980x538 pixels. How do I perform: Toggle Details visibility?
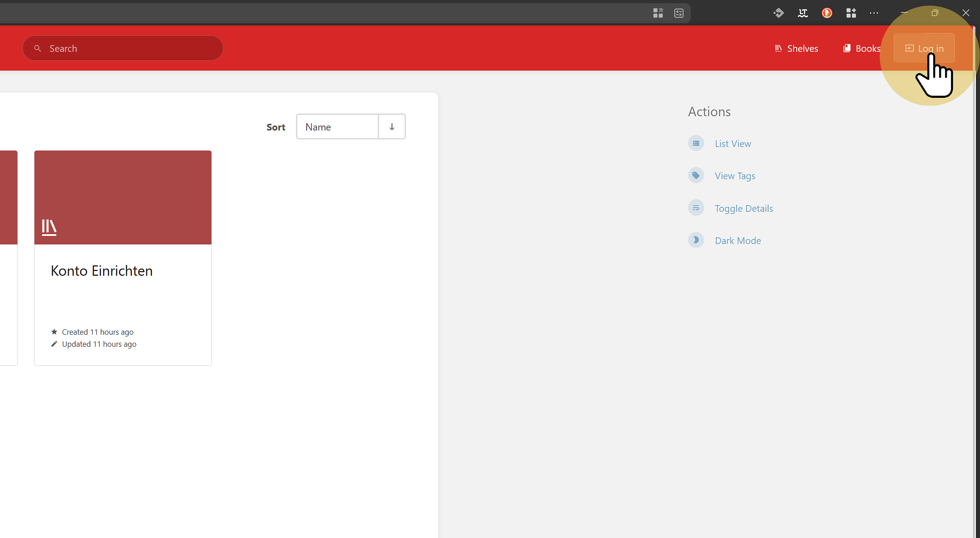[x=743, y=208]
